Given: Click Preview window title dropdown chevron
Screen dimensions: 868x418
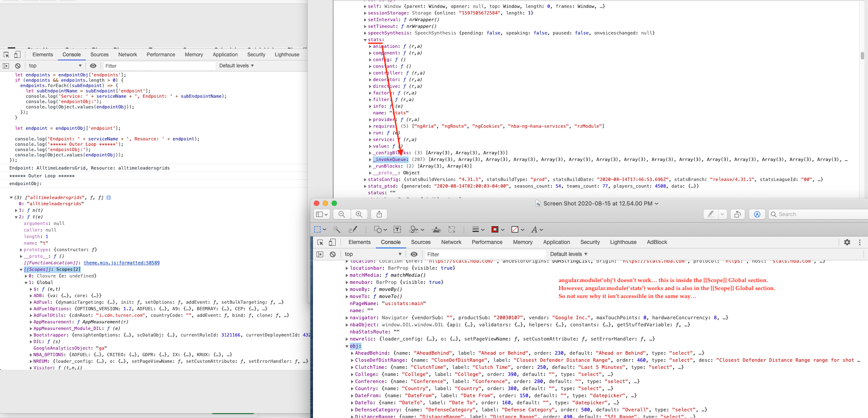Looking at the screenshot, I should tap(657, 204).
